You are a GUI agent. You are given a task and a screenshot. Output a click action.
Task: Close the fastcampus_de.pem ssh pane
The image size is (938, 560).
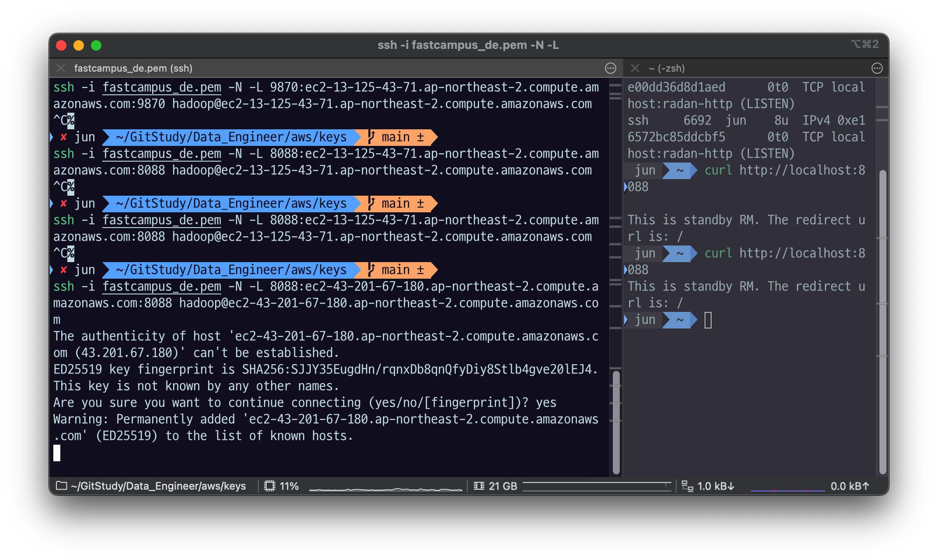[x=61, y=68]
